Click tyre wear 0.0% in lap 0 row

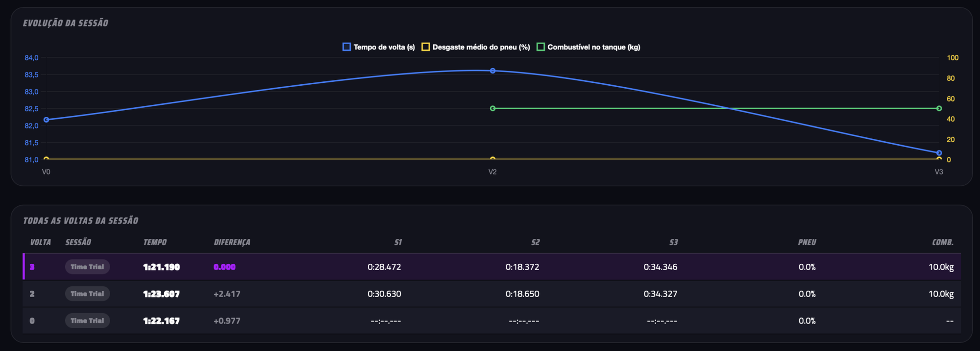click(x=807, y=321)
